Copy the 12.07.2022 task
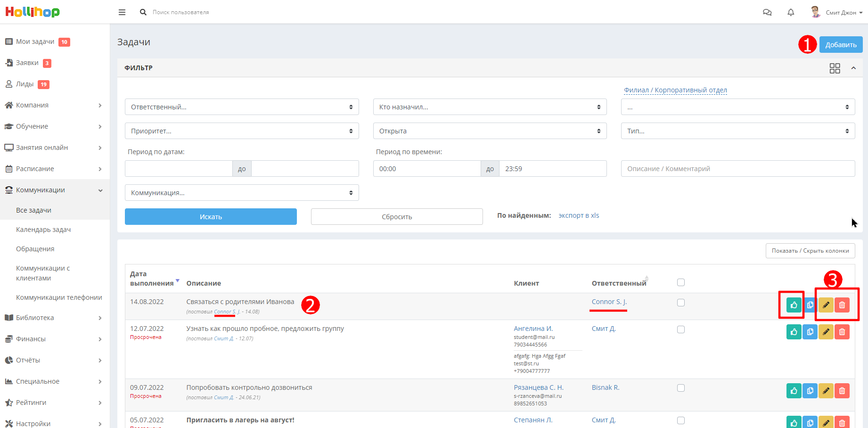This screenshot has width=868, height=428. click(x=810, y=332)
